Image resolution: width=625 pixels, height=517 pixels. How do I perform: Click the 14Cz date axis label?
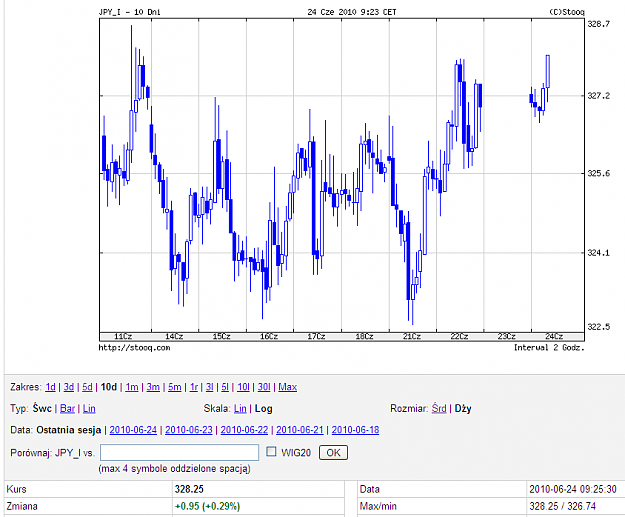174,336
